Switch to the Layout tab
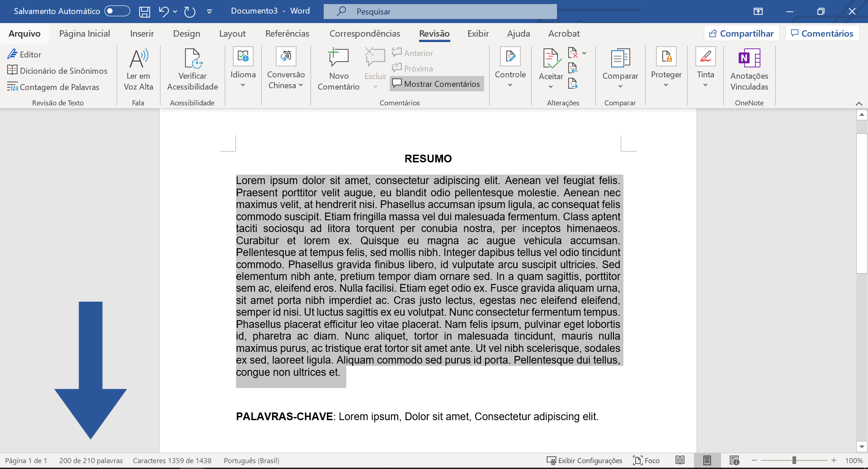This screenshot has height=469, width=868. [232, 33]
